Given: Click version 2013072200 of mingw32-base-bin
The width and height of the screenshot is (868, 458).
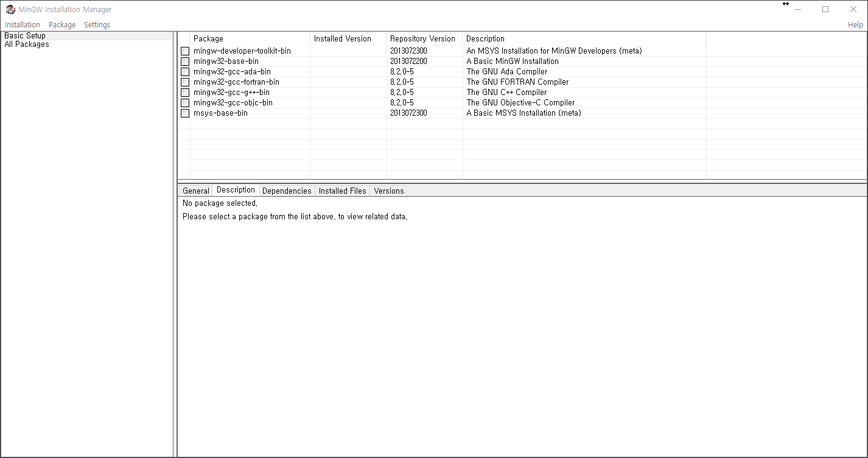Looking at the screenshot, I should [x=408, y=62].
